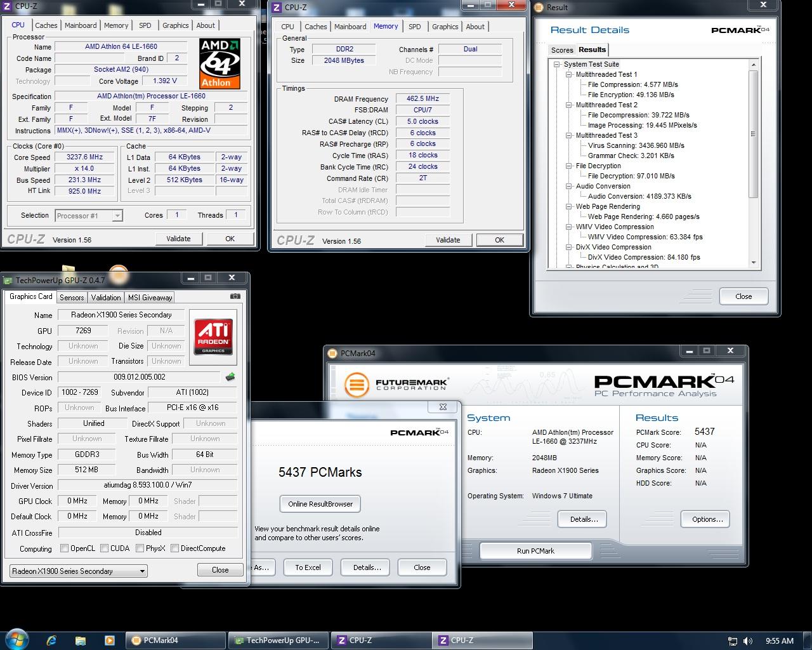Collapse the DivX Video Compression node
This screenshot has height=650, width=812.
click(x=570, y=247)
